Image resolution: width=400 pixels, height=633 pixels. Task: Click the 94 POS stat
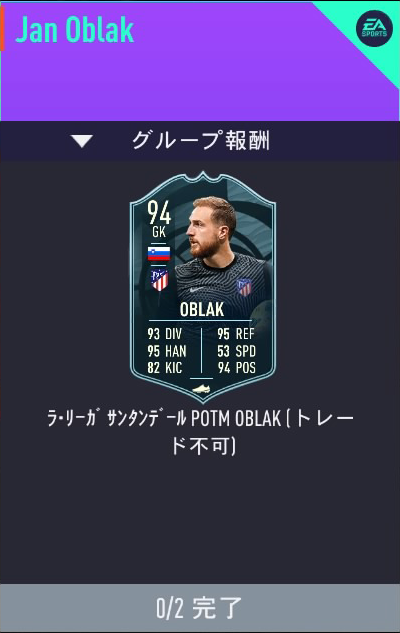pyautogui.click(x=237, y=368)
